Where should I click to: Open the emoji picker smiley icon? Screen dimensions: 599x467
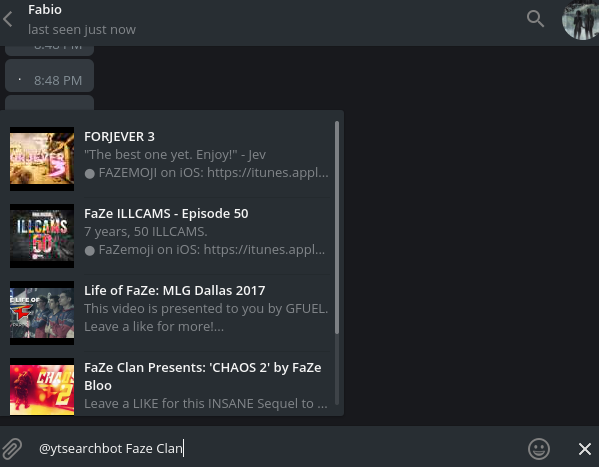(539, 449)
